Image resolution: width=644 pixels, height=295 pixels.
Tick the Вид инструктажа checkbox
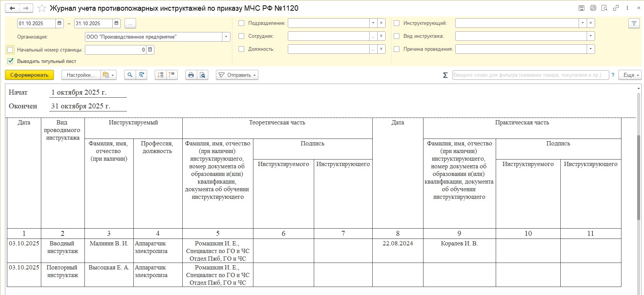pyautogui.click(x=397, y=36)
